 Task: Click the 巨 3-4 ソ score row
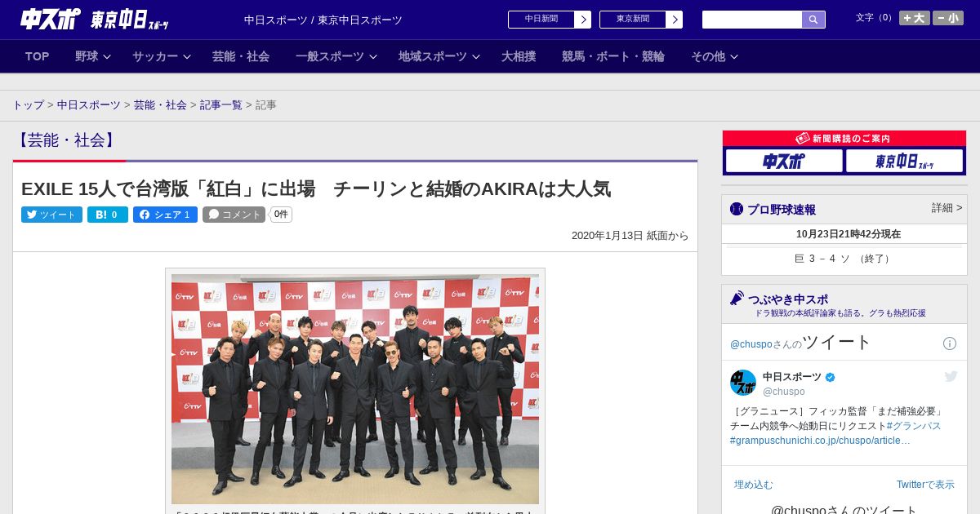(844, 259)
